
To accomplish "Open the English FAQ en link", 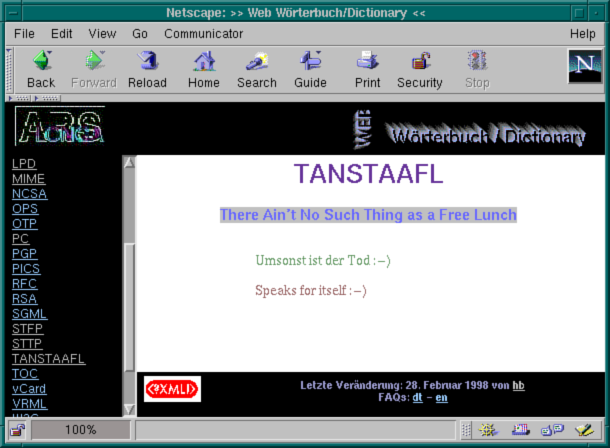I will coord(442,397).
